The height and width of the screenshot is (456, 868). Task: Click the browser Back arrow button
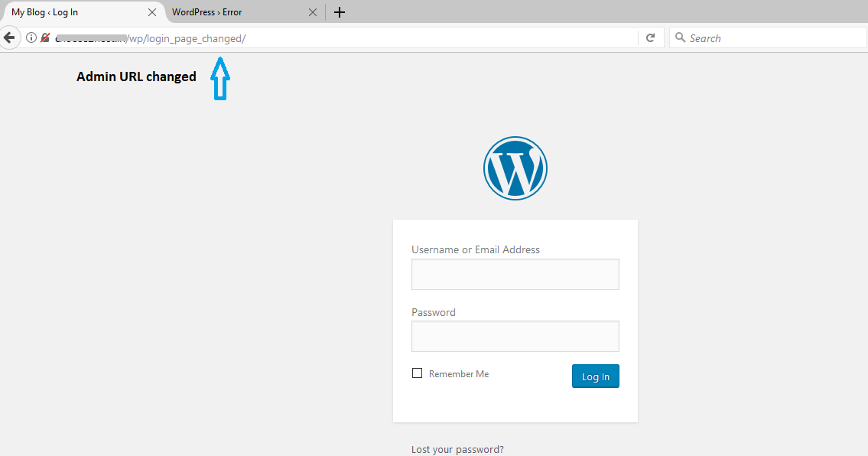click(x=8, y=37)
